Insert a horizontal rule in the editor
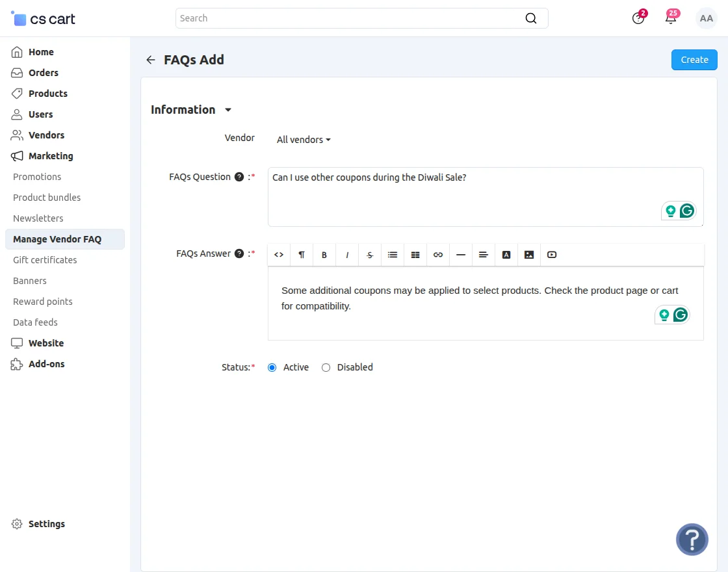 [x=460, y=254]
